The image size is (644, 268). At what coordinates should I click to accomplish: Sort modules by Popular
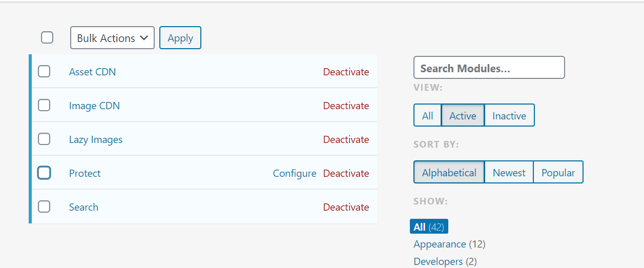pos(558,172)
